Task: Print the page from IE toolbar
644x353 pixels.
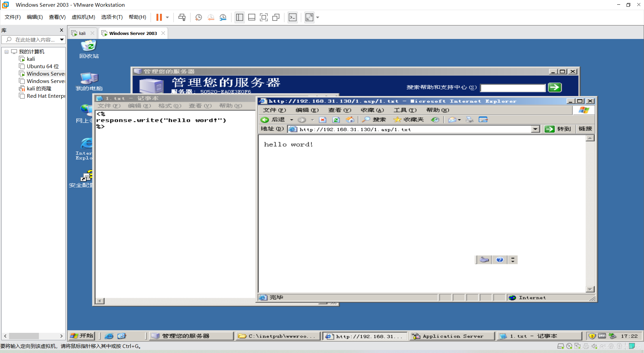Action: click(x=470, y=120)
